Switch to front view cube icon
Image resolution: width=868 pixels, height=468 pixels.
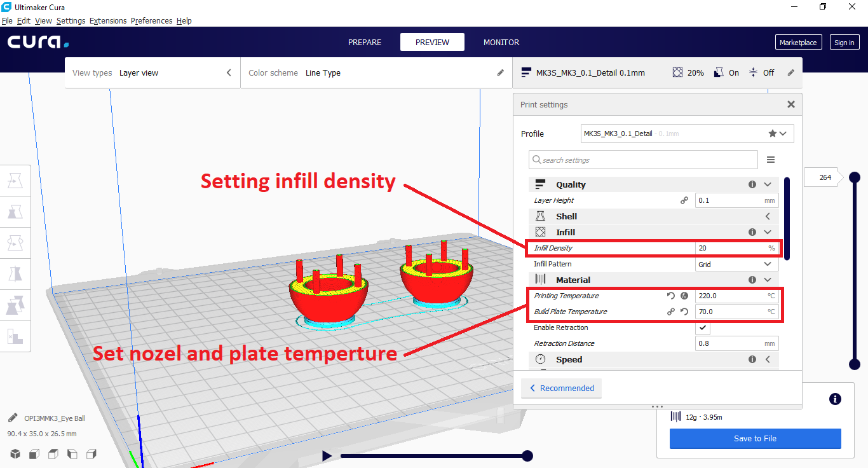tap(34, 454)
